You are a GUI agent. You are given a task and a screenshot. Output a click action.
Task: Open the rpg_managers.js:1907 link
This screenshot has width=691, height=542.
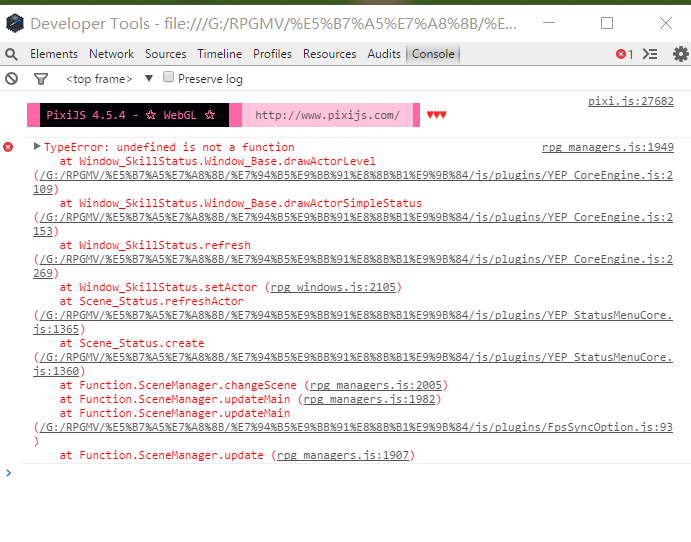(343, 455)
